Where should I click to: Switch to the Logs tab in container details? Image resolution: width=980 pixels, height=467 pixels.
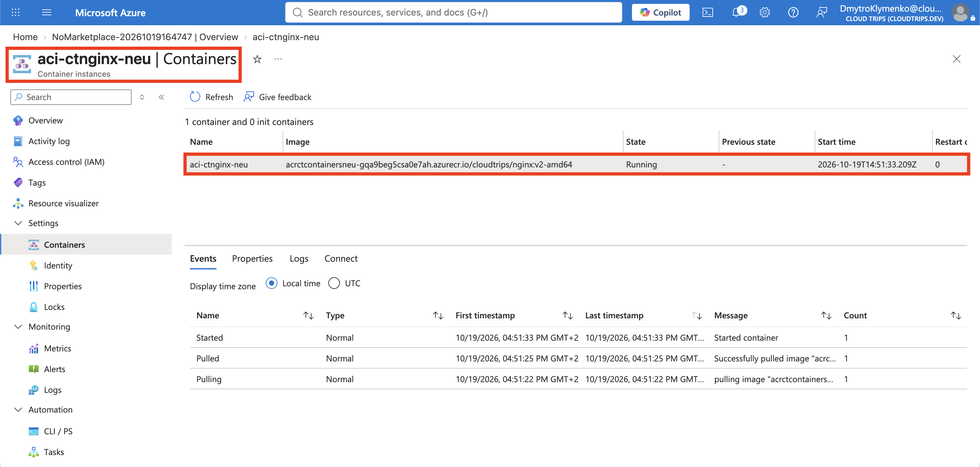[x=299, y=259]
